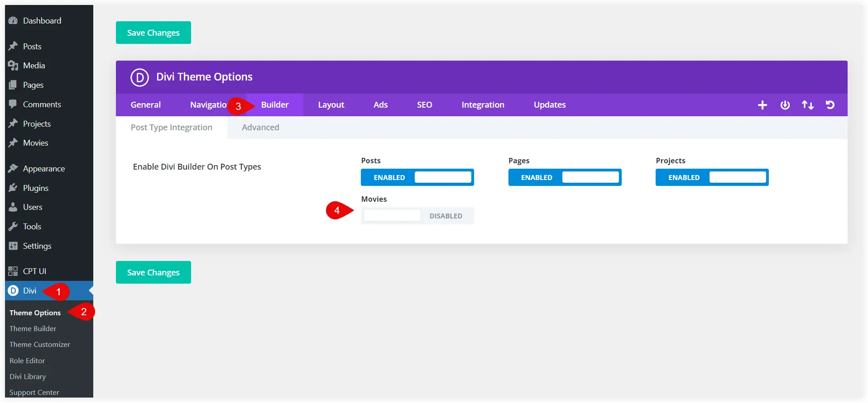Click the top Save Changes button
Image resolution: width=868 pixels, height=403 pixels.
(153, 33)
